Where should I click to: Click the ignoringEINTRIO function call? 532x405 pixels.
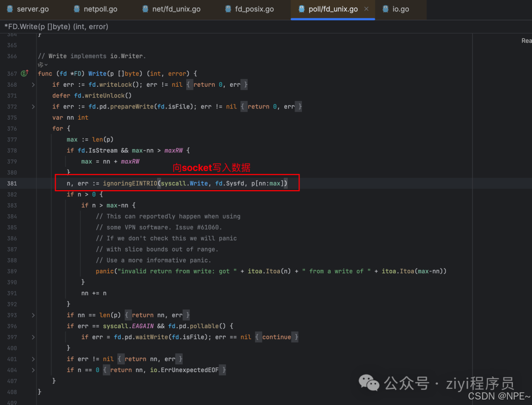(129, 183)
